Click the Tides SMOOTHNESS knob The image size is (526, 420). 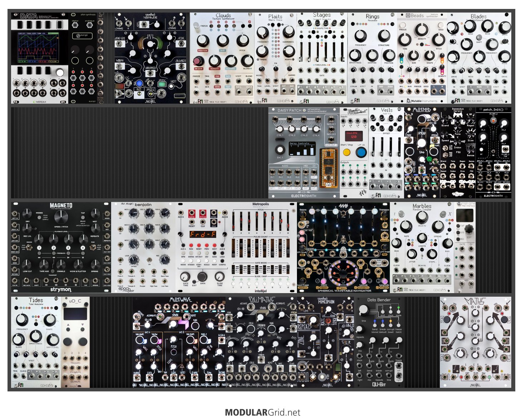point(35,335)
